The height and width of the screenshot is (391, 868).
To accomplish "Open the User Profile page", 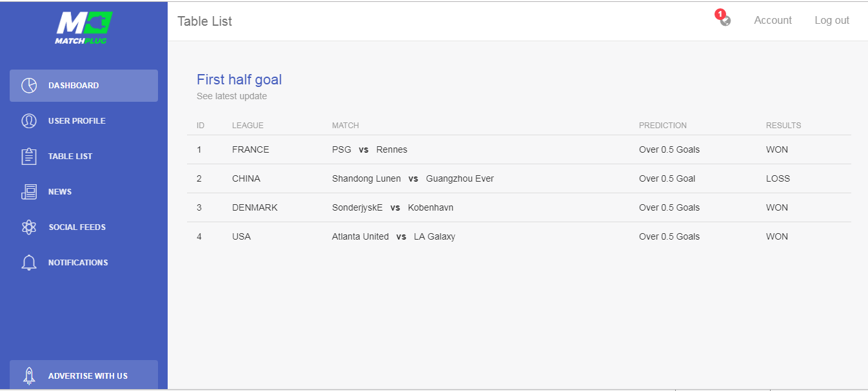I will click(84, 121).
